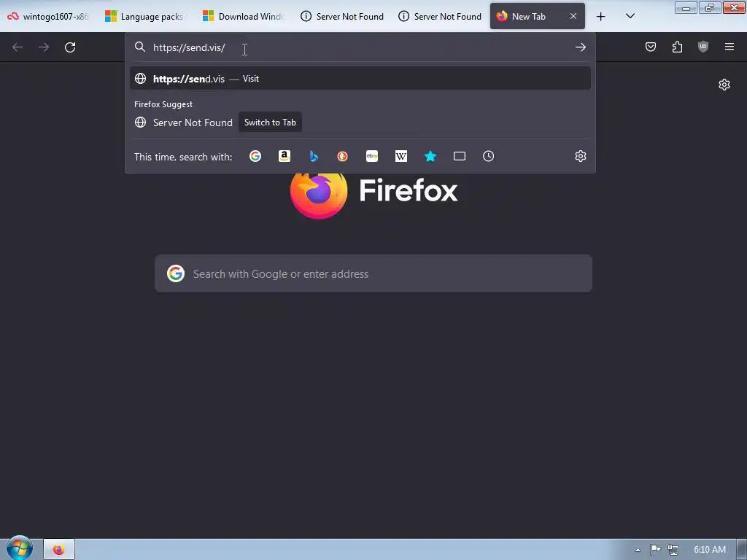
Task: Click the 6:10 AM taskbar clock
Action: [709, 550]
